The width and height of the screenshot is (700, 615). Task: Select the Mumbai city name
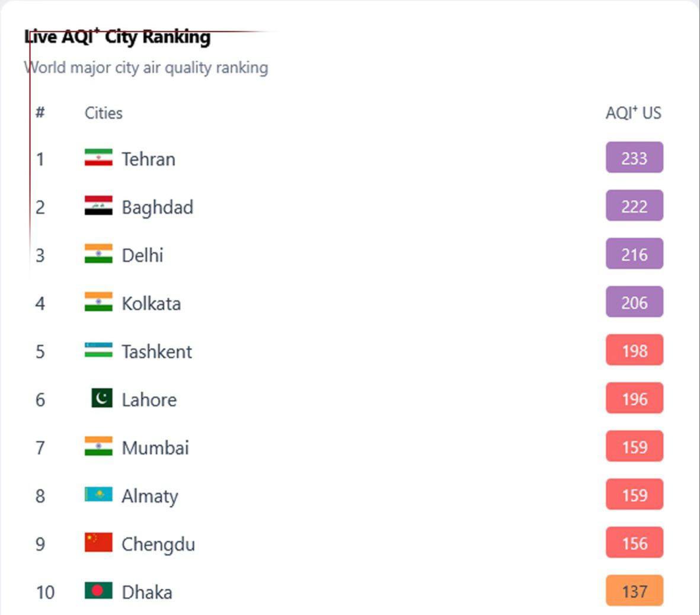click(155, 448)
